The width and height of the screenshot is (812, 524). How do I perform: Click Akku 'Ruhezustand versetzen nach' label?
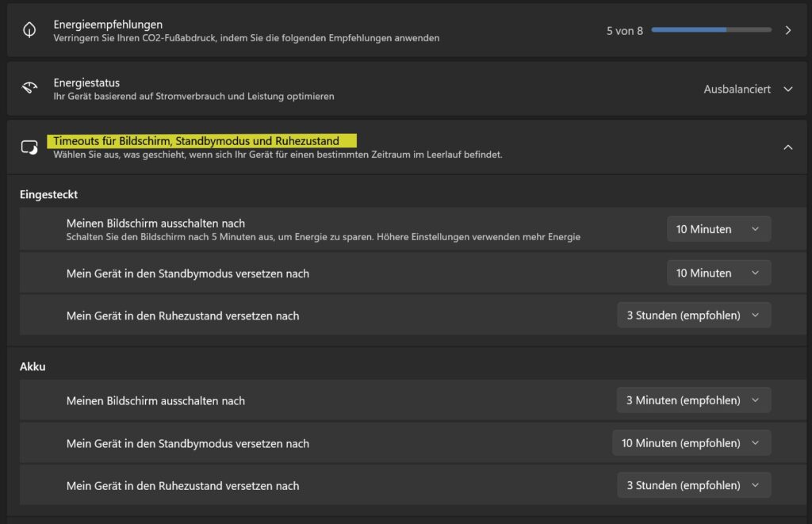[183, 486]
